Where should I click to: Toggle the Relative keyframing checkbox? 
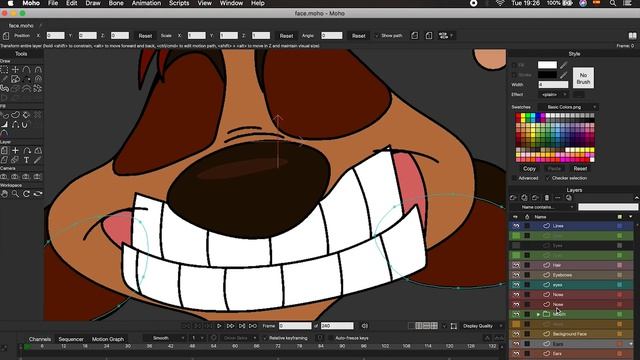click(x=264, y=338)
